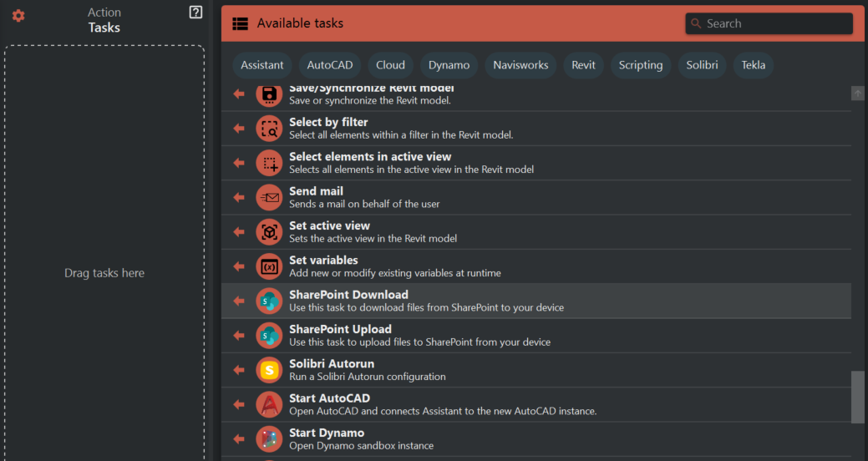This screenshot has width=868, height=461.
Task: Filter tasks by Solibri category
Action: tap(702, 65)
